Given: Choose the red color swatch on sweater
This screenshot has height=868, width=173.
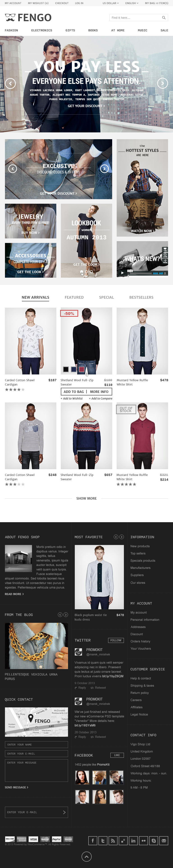Looking at the screenshot, I should pyautogui.click(x=82, y=369).
